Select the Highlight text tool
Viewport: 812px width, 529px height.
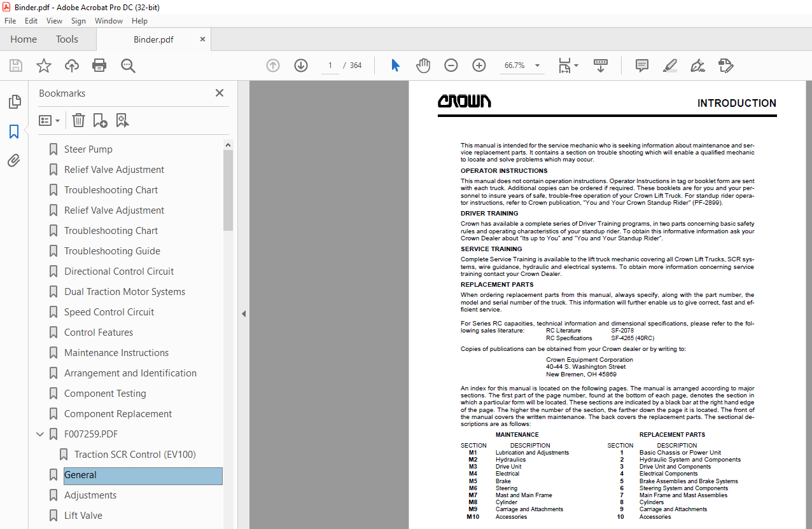669,65
